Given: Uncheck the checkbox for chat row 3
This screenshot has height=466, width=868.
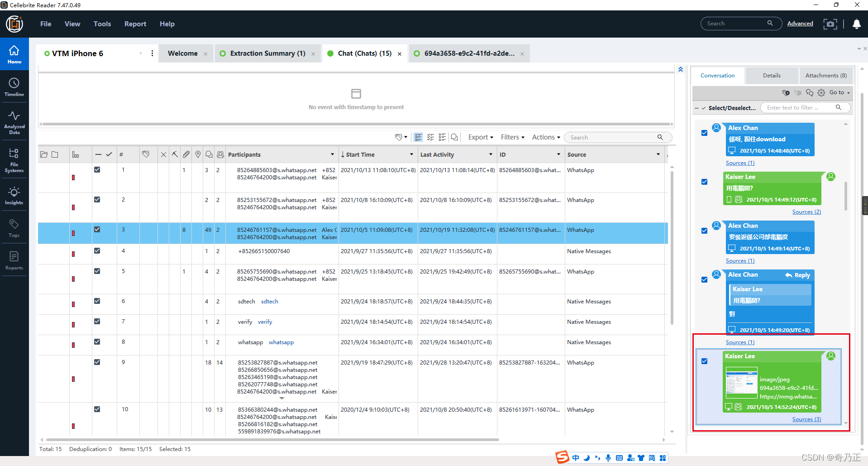Looking at the screenshot, I should click(x=97, y=230).
